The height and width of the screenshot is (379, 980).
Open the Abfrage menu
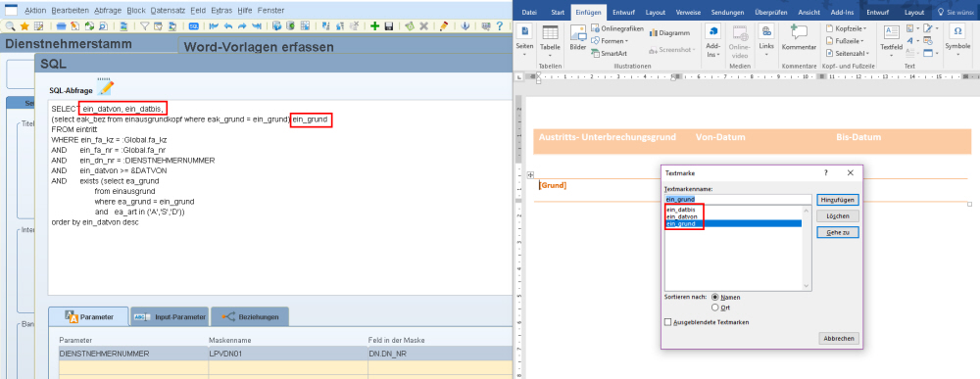(x=108, y=11)
